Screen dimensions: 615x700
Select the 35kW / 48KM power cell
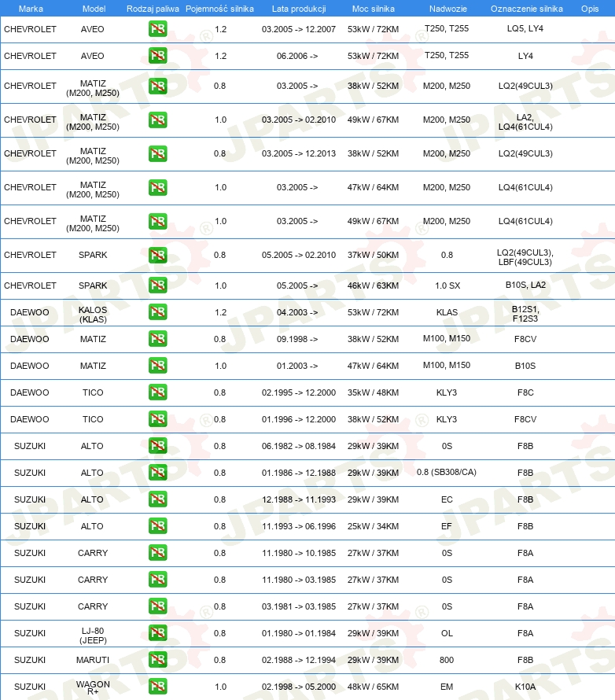click(x=373, y=392)
